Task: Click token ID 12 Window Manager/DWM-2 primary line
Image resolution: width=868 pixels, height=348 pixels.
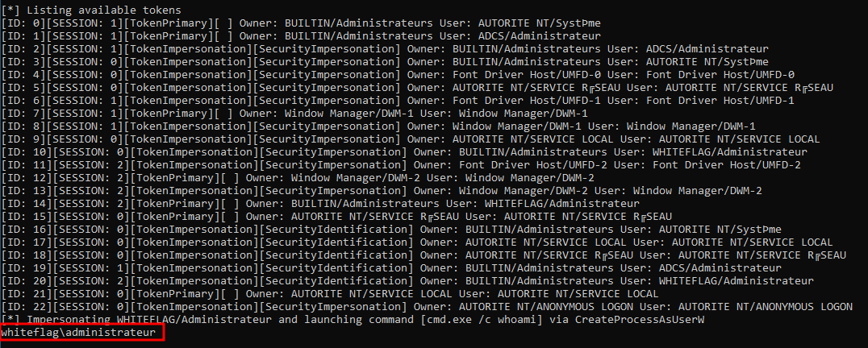Action: tap(298, 177)
